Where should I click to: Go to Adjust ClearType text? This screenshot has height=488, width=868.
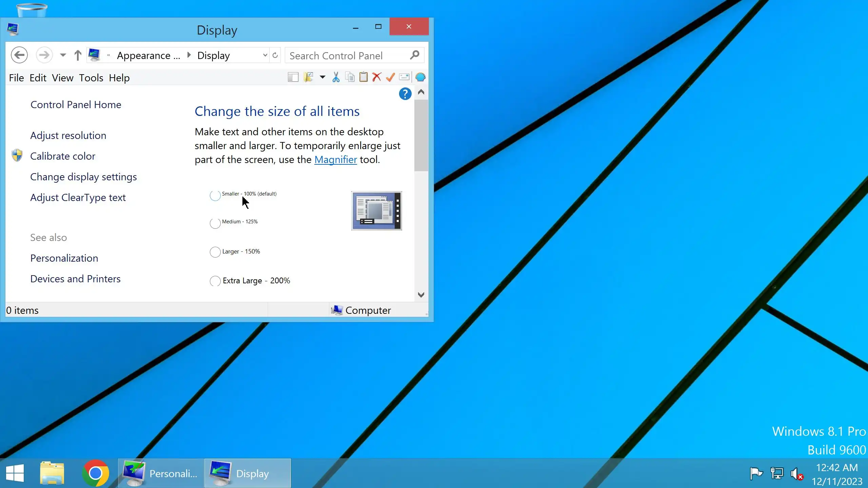coord(78,198)
